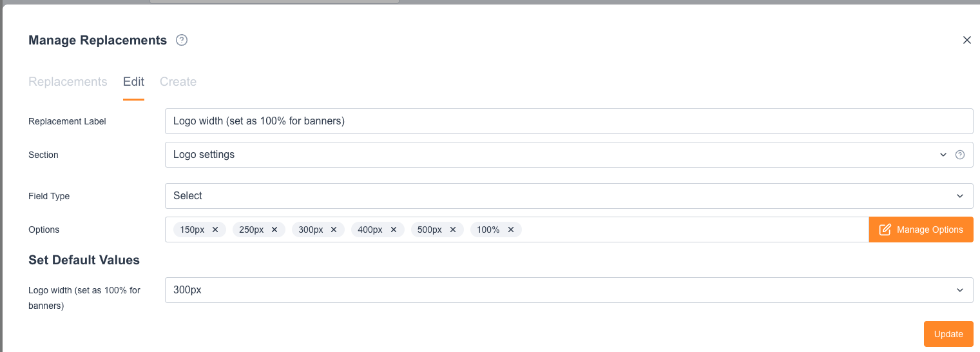Image resolution: width=980 pixels, height=352 pixels.
Task: Expand the Field Type dropdown
Action: point(568,196)
